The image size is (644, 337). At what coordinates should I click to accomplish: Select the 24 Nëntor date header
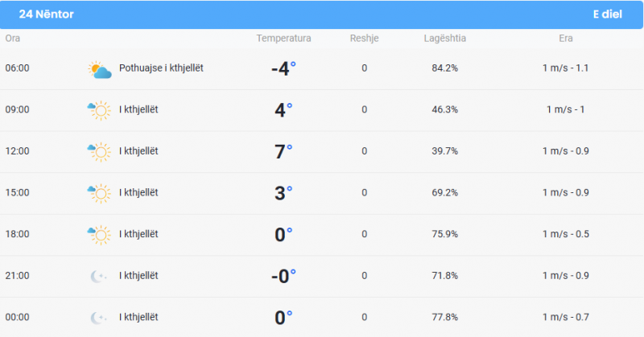46,14
